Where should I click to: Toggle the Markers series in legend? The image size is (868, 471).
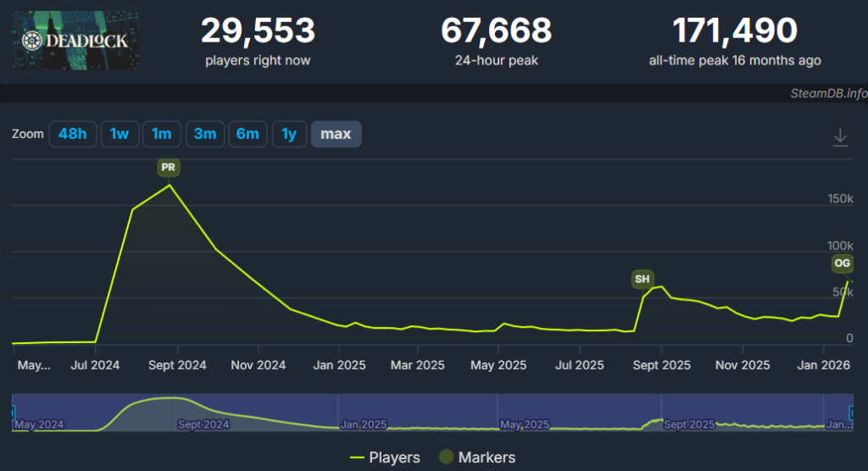tap(476, 457)
